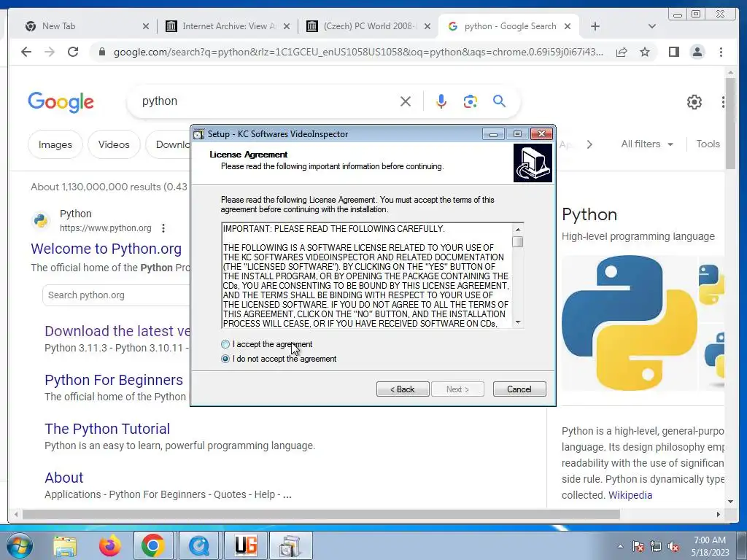Click the license text scrollbar thumb
747x560 pixels.
click(518, 242)
